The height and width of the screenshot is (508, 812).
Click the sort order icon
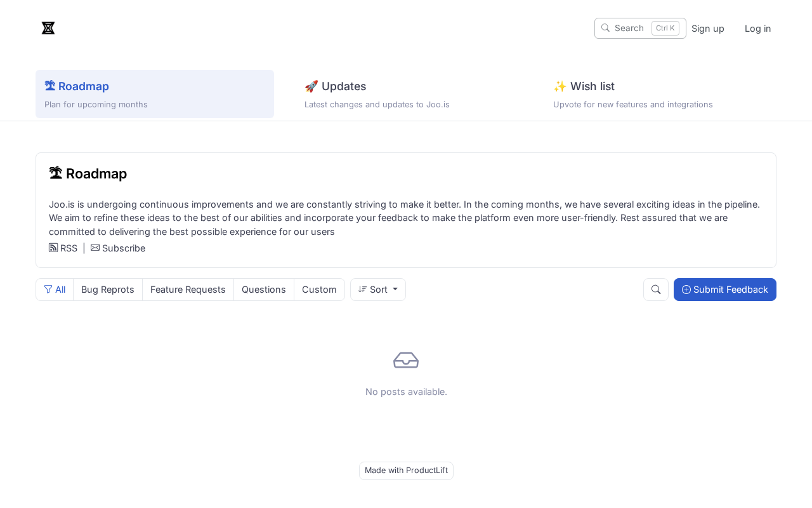(x=363, y=289)
